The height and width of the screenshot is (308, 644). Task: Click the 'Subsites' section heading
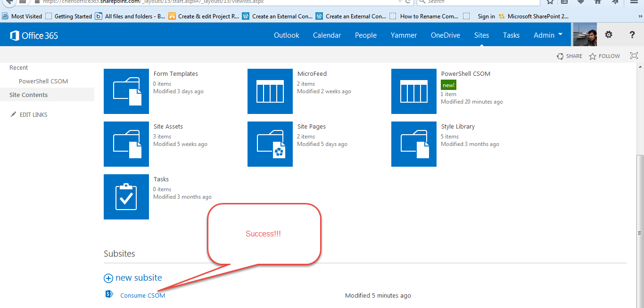[x=119, y=254]
